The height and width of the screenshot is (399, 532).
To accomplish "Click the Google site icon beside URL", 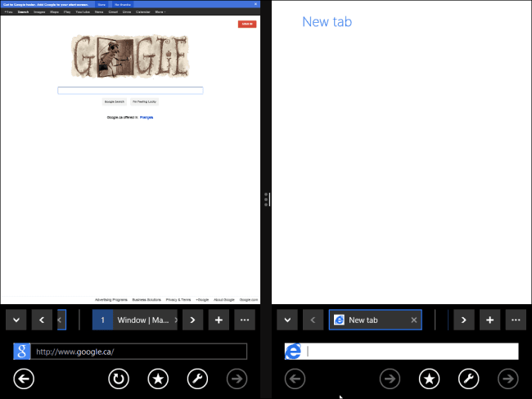I will coord(22,352).
